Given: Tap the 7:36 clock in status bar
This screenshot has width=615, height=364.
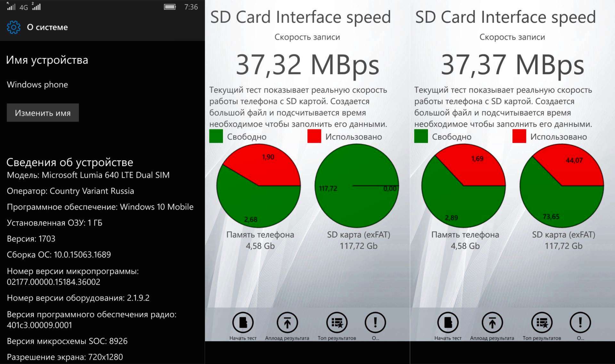Looking at the screenshot, I should pyautogui.click(x=191, y=7).
